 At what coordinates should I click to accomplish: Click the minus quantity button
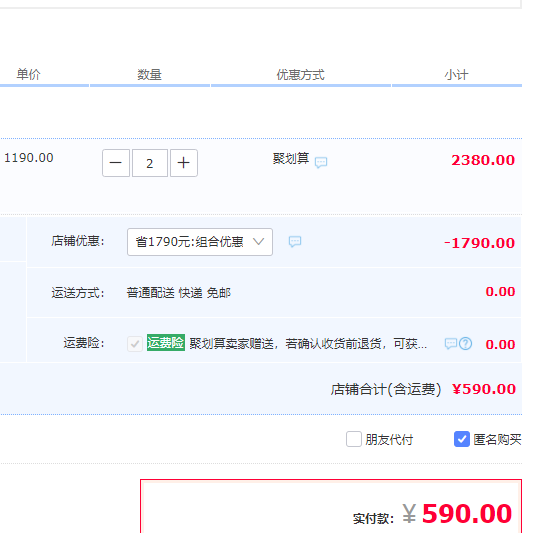[116, 163]
